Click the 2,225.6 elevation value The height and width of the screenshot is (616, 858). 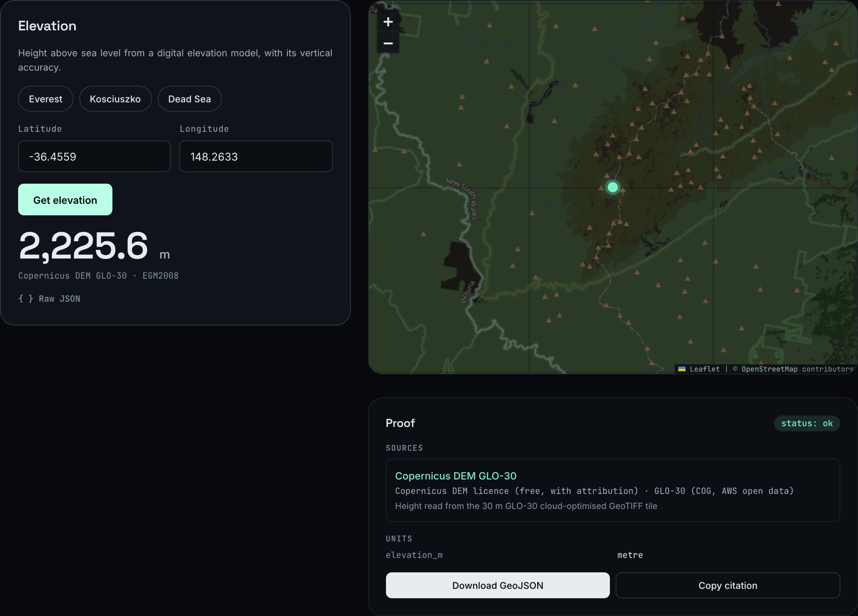[x=83, y=246]
